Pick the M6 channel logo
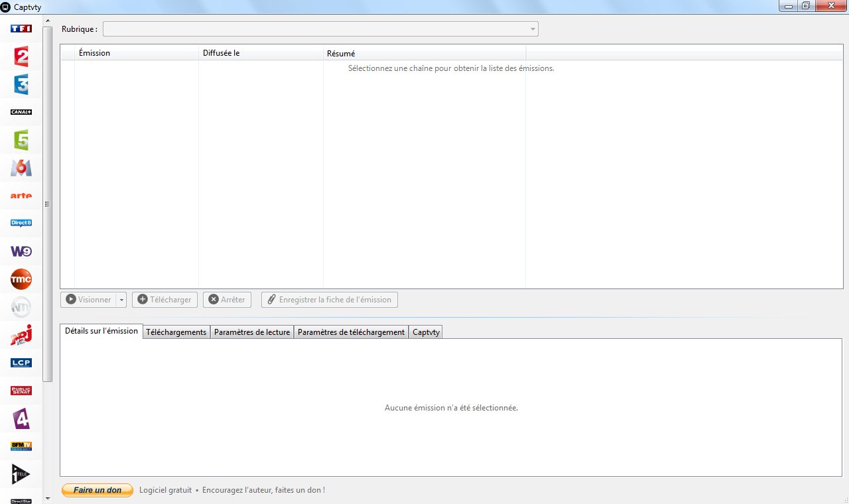Image resolution: width=849 pixels, height=504 pixels. click(x=21, y=168)
